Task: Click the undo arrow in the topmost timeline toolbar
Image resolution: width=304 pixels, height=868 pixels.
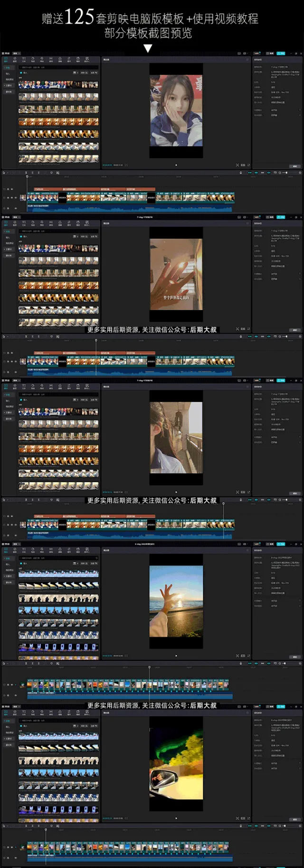Action: pos(13,172)
